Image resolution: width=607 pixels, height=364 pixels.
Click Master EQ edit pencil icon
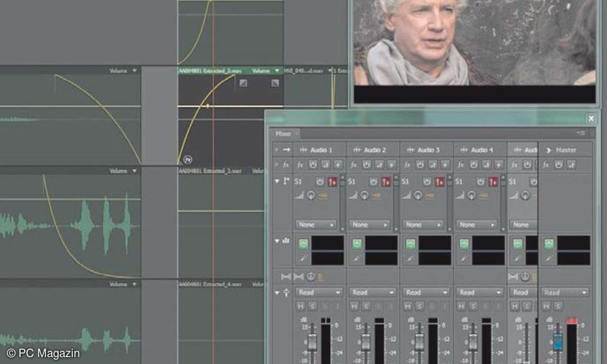[x=549, y=258]
